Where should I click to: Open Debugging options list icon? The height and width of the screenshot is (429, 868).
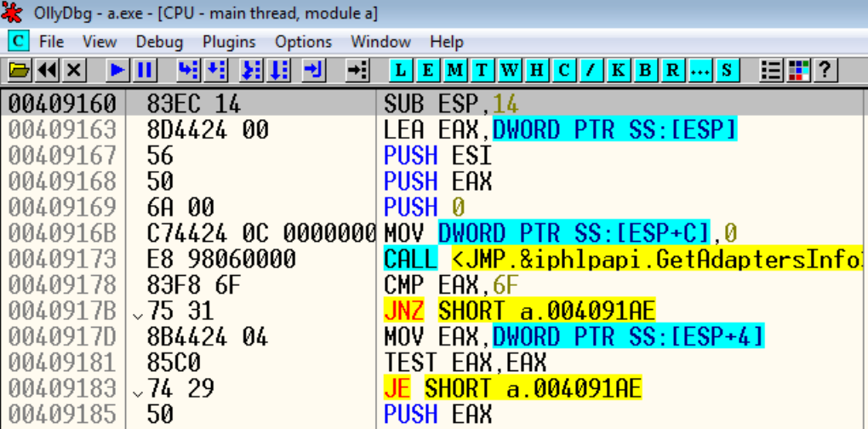click(x=771, y=70)
